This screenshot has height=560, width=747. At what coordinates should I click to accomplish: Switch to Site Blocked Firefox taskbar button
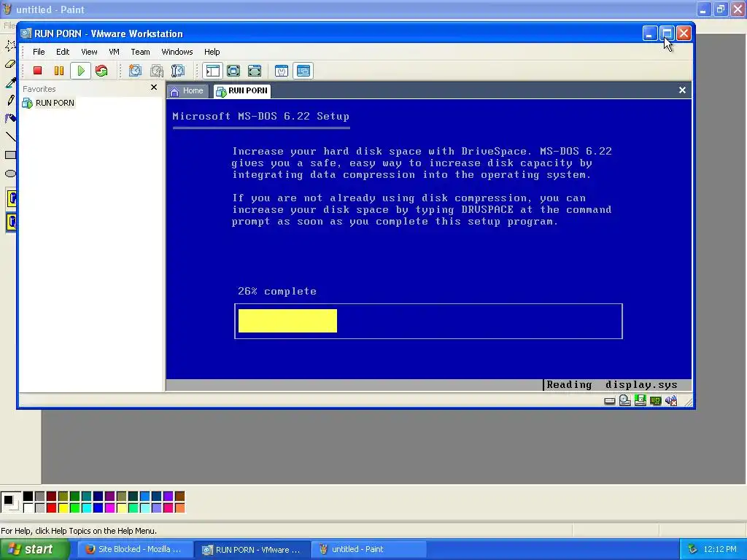point(135,550)
